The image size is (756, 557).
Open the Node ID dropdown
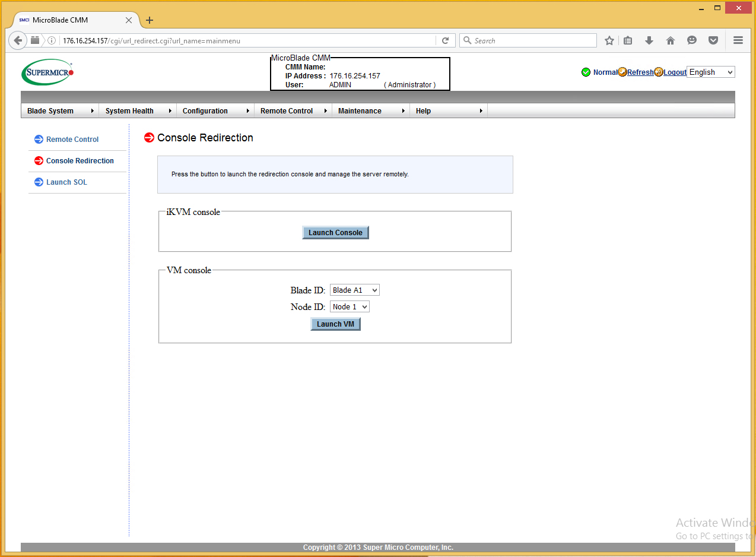[350, 307]
